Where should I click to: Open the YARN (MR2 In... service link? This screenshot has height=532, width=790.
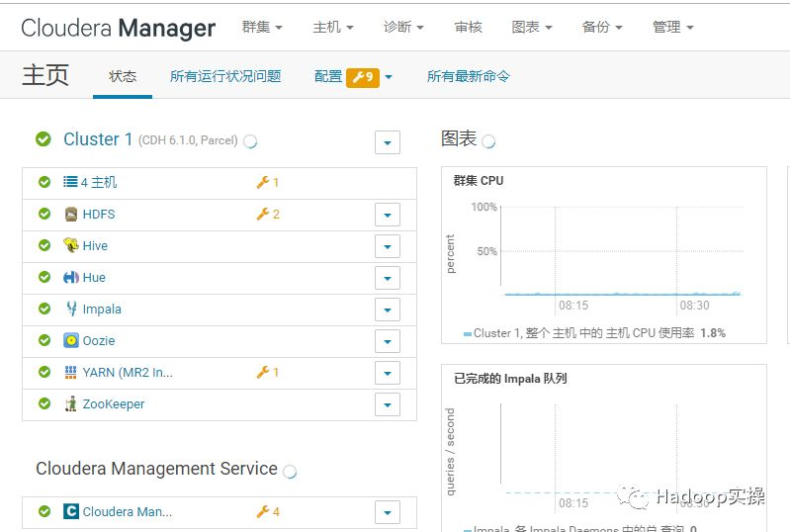[x=128, y=372]
